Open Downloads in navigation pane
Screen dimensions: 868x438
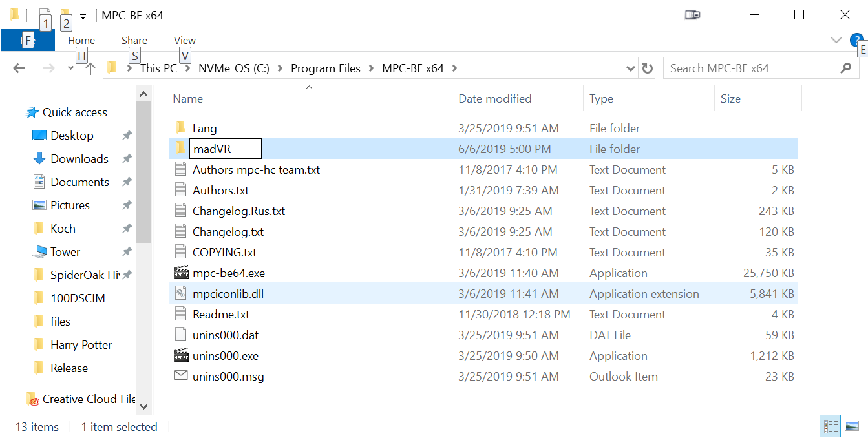coord(79,159)
